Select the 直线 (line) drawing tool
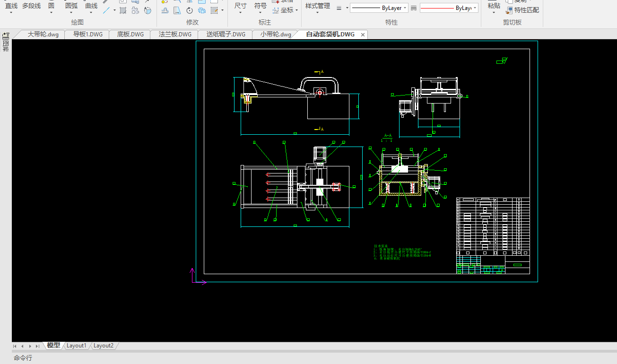Screen dimensions: 617x364 click(x=11, y=6)
